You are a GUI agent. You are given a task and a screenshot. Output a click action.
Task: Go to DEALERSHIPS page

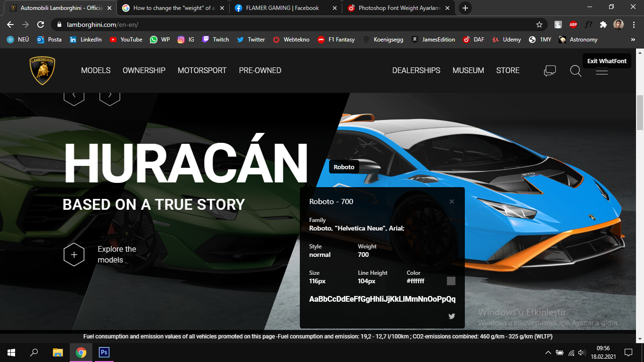(x=416, y=71)
